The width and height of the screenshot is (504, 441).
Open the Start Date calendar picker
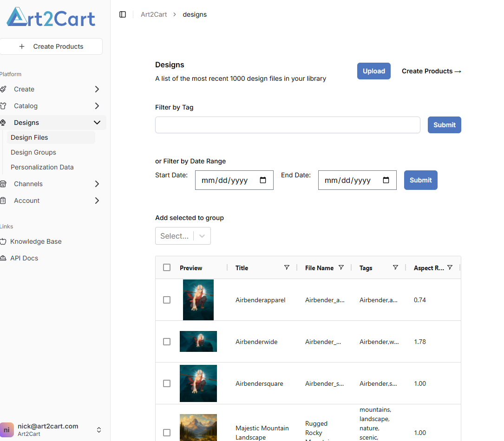(x=263, y=180)
